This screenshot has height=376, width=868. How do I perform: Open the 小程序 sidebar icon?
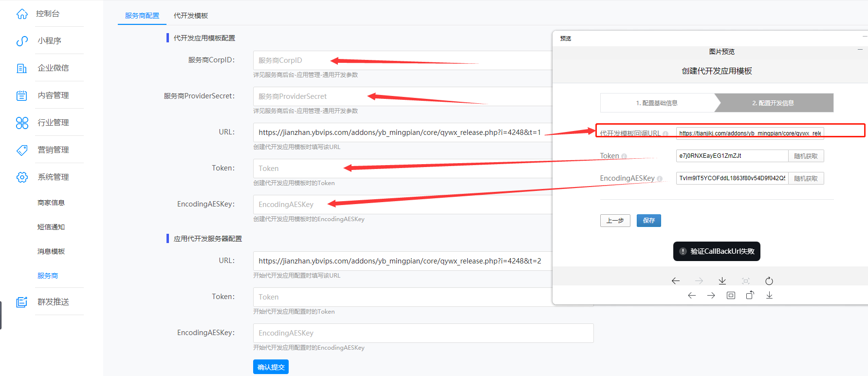[x=22, y=41]
